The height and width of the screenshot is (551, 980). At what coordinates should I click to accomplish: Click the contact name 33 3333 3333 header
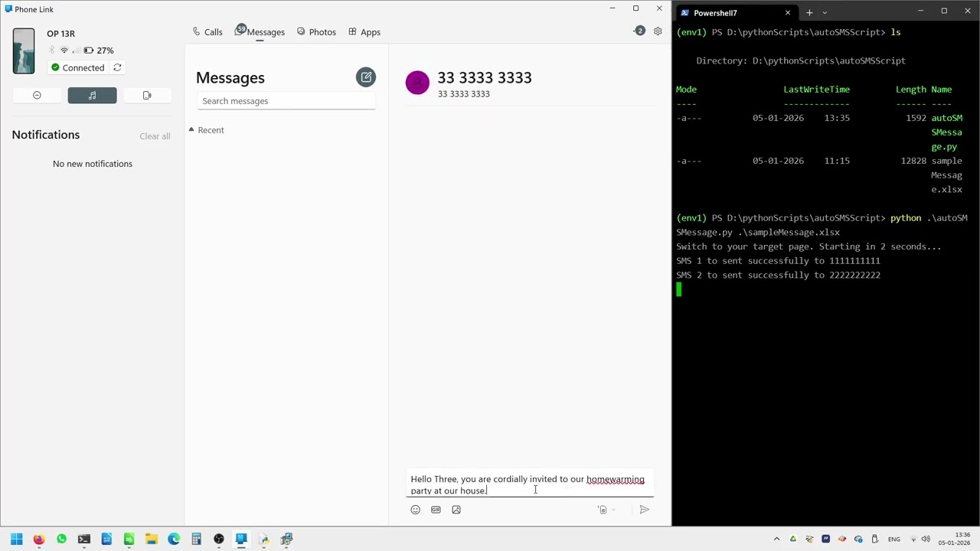485,77
